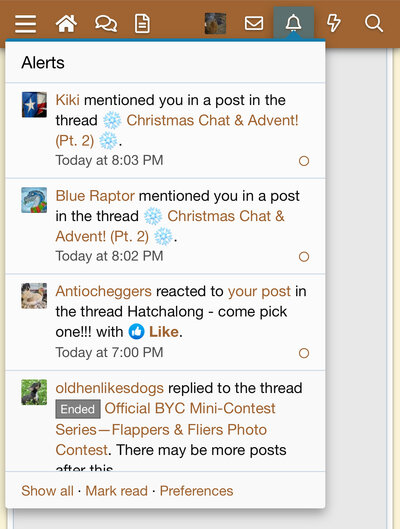400x529 pixels.
Task: Close the alerts bell dropdown
Action: 293,23
